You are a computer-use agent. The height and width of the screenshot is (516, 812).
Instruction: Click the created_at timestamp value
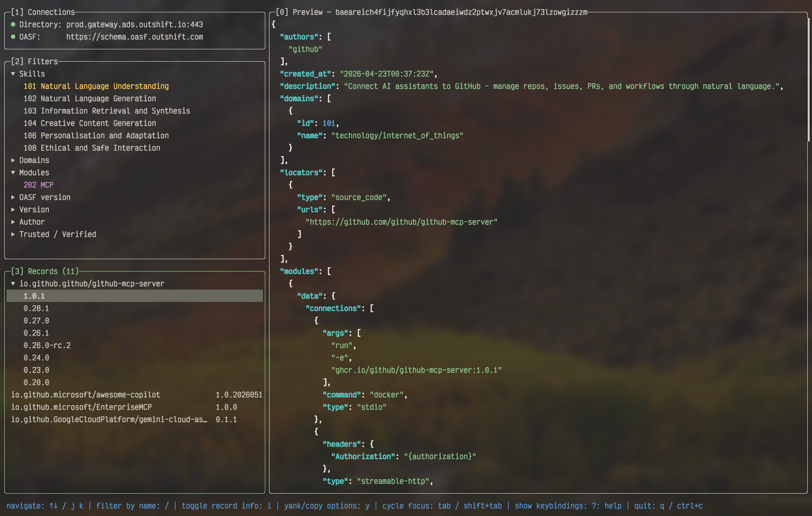(x=387, y=74)
